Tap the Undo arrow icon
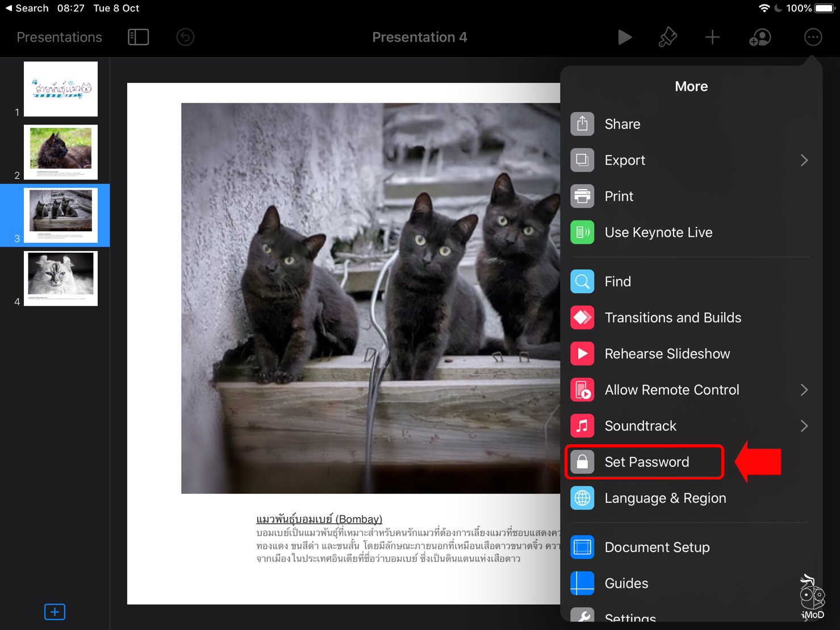 tap(185, 37)
